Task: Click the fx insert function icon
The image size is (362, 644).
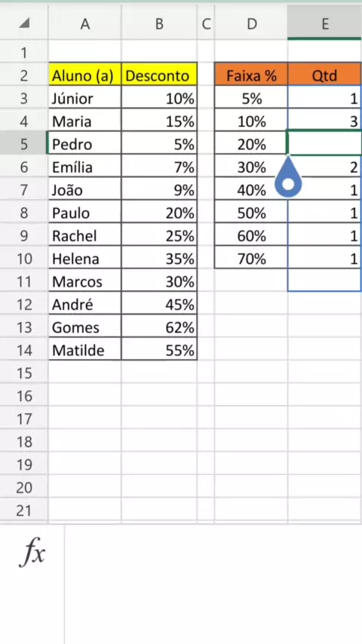Action: pos(32,554)
